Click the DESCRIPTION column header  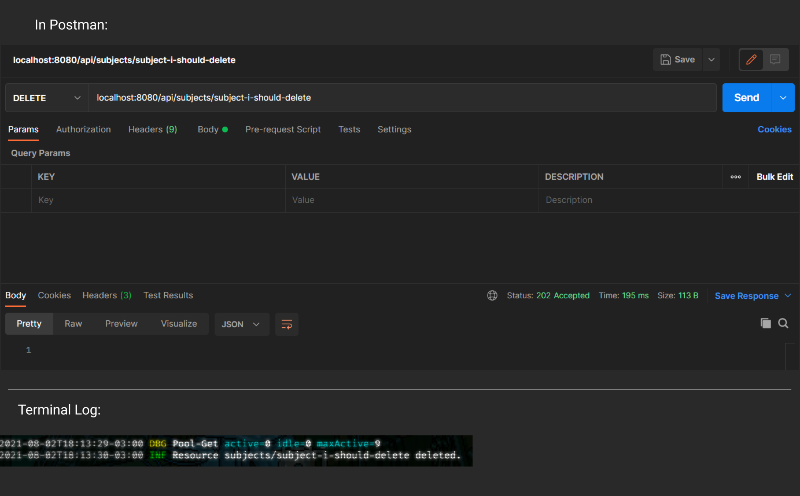tap(574, 177)
